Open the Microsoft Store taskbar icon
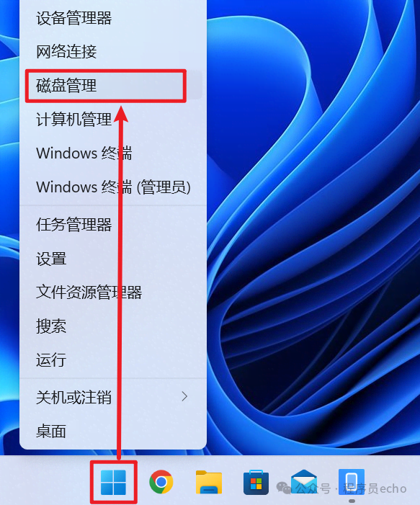This screenshot has height=505, width=420. [x=256, y=482]
